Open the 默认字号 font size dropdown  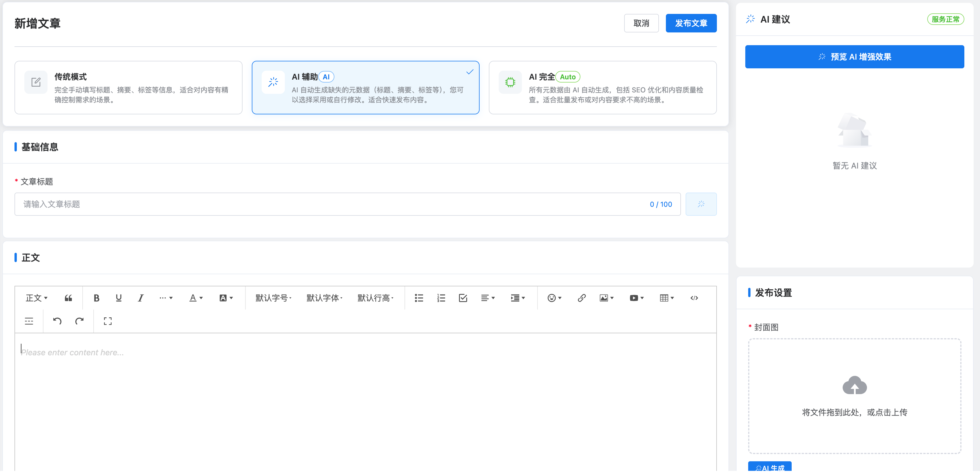pos(273,298)
